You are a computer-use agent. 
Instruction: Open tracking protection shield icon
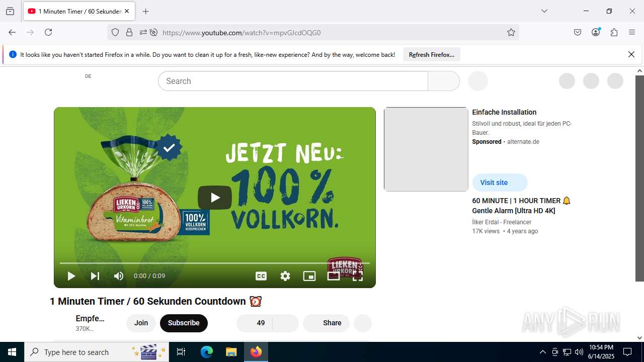click(x=115, y=33)
